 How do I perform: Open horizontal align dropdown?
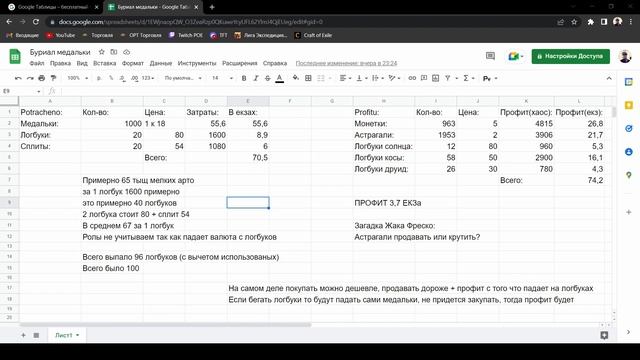point(345,78)
